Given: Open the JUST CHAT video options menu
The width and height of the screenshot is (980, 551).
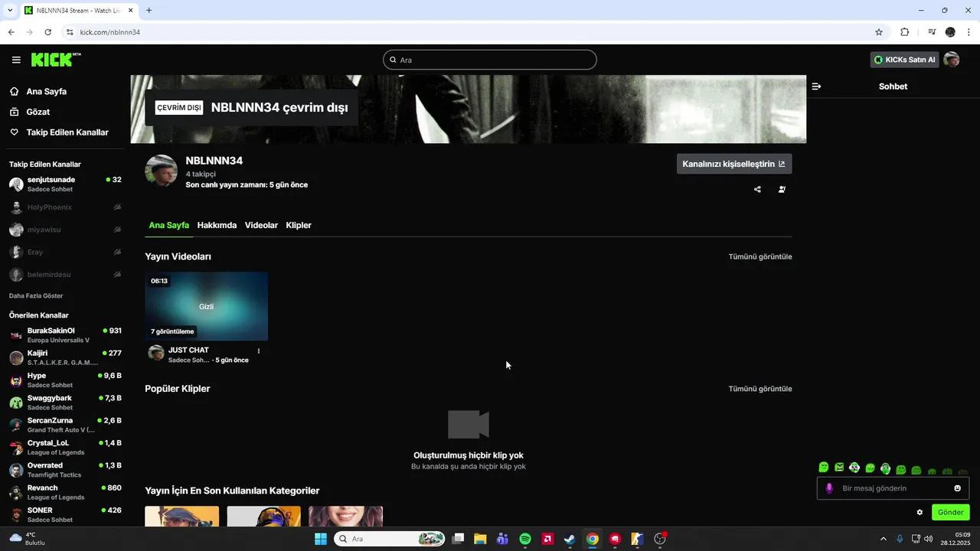Looking at the screenshot, I should click(259, 351).
